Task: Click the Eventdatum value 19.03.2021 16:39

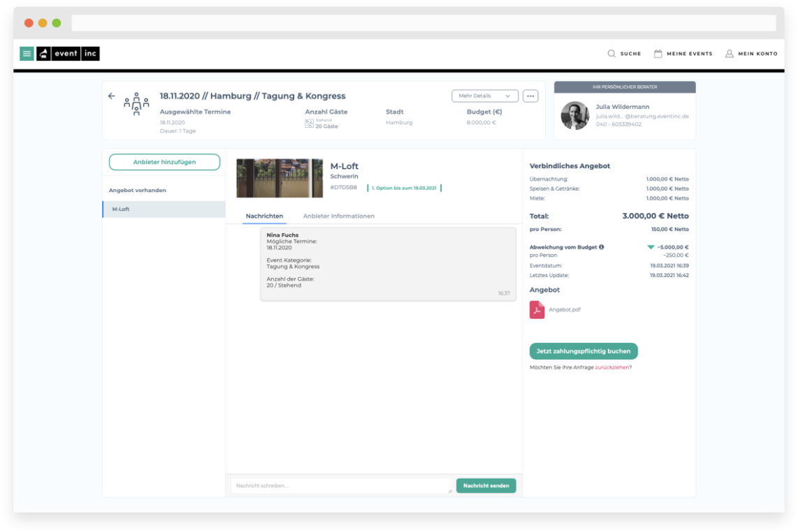Action: coord(669,265)
